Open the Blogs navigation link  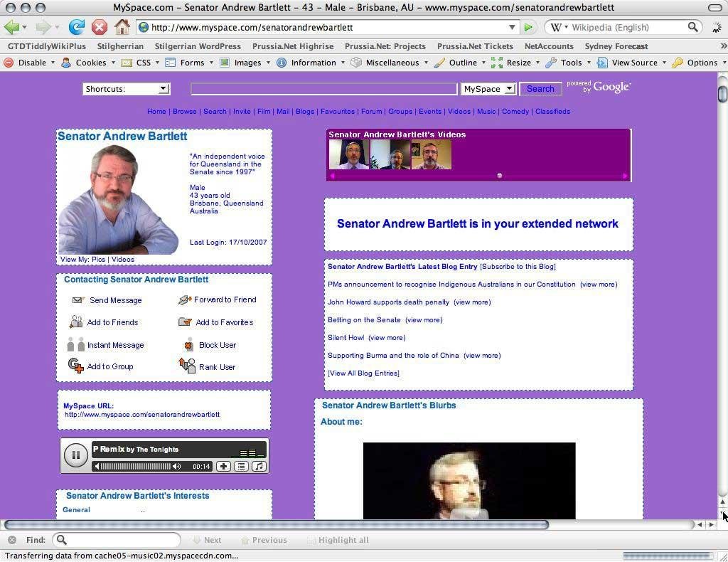pos(305,112)
